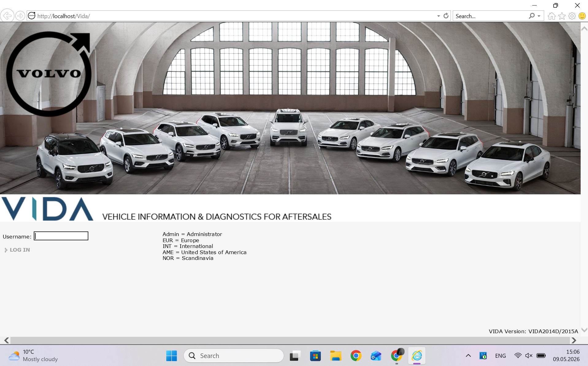588x366 pixels.
Task: Open Favorites with the star icon
Action: click(562, 16)
